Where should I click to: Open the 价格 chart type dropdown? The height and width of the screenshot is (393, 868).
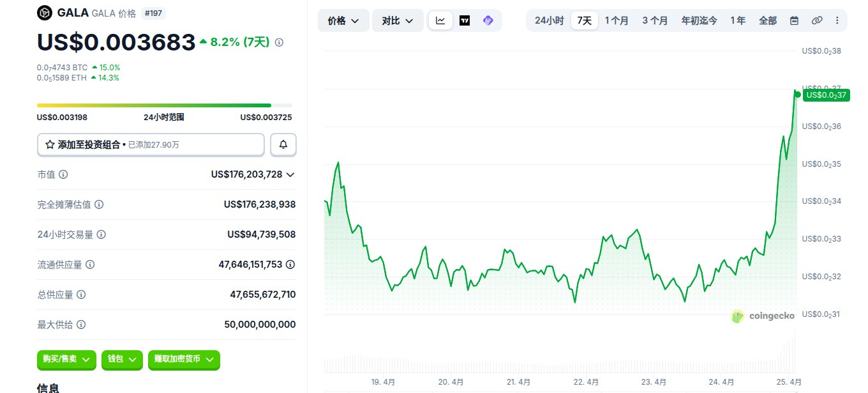pos(343,20)
